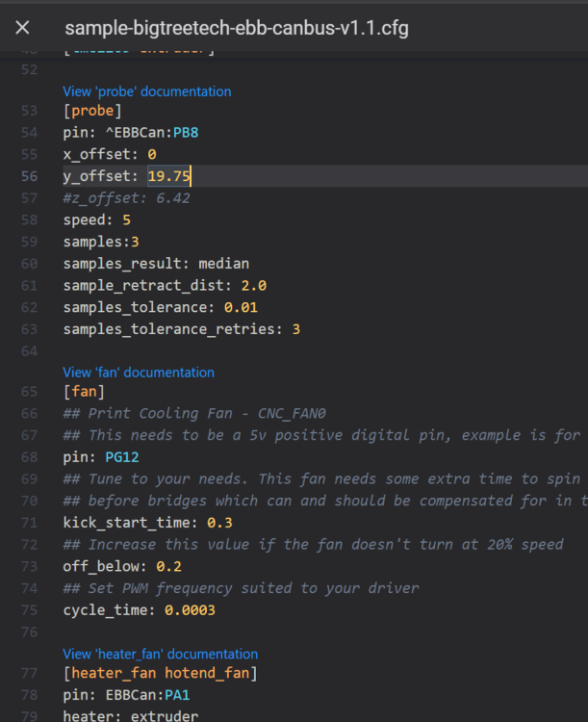Click on the [probe] section header

point(92,111)
